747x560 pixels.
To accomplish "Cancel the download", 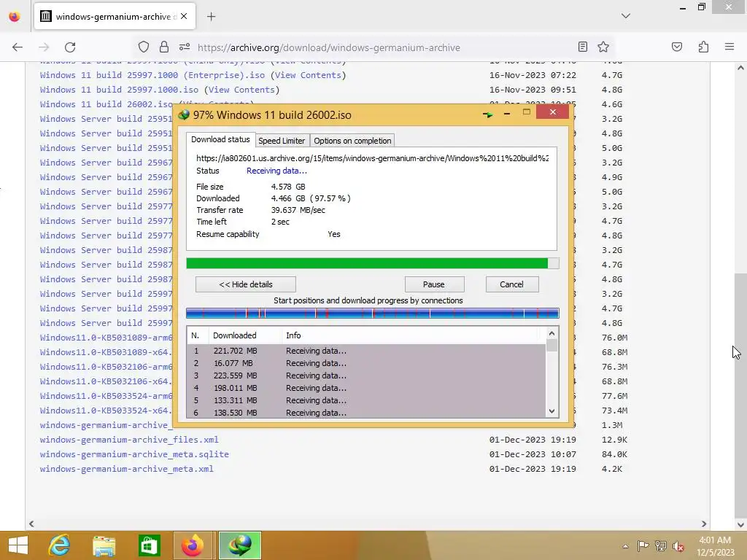I will pos(511,284).
